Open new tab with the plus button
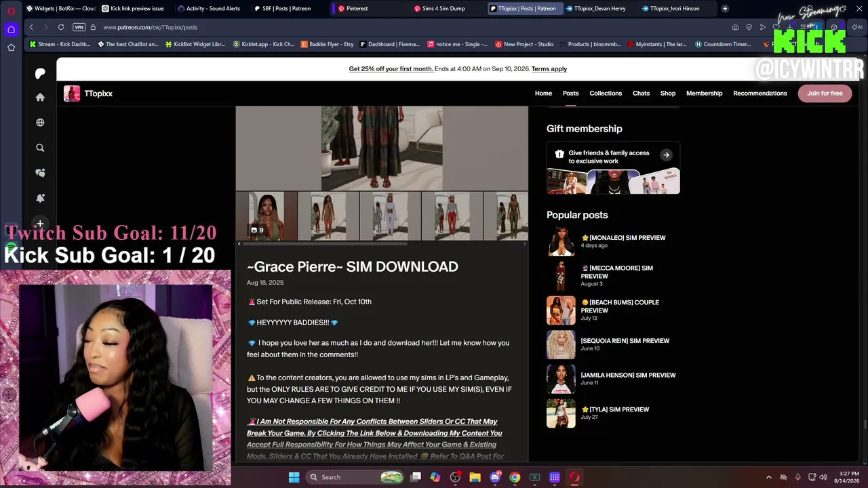868x488 pixels. pyautogui.click(x=725, y=9)
